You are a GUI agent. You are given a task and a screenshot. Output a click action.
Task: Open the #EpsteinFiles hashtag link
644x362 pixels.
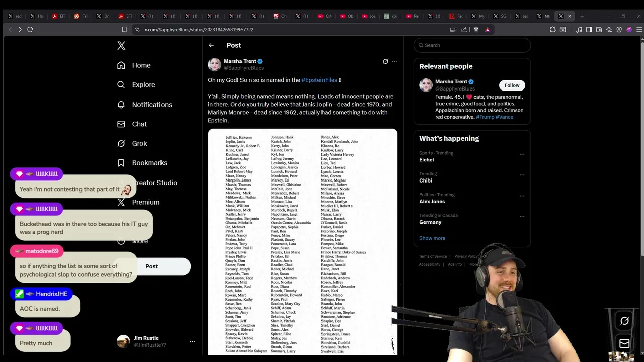coord(319,80)
